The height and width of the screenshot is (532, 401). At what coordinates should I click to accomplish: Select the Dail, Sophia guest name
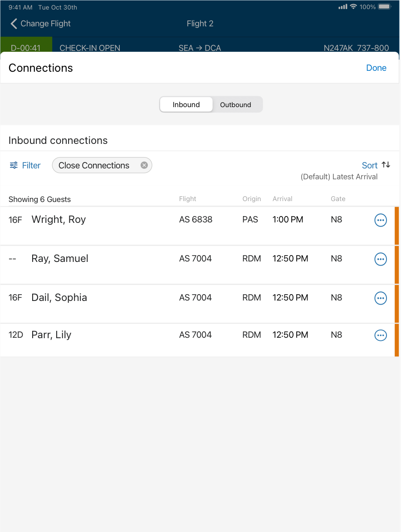(x=59, y=298)
